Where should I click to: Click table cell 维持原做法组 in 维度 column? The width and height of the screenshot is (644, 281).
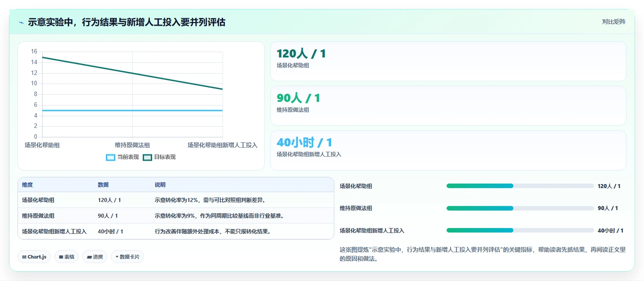38,216
